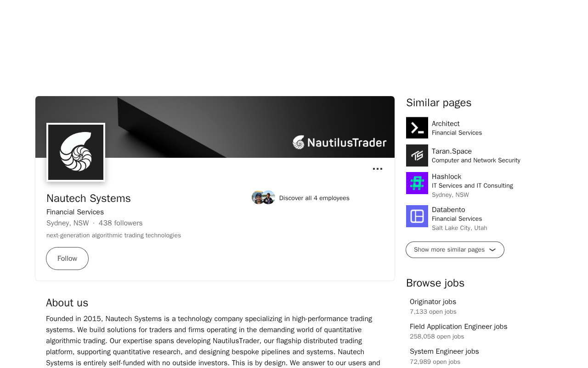
Task: Browse System Engineer jobs
Action: tap(444, 351)
